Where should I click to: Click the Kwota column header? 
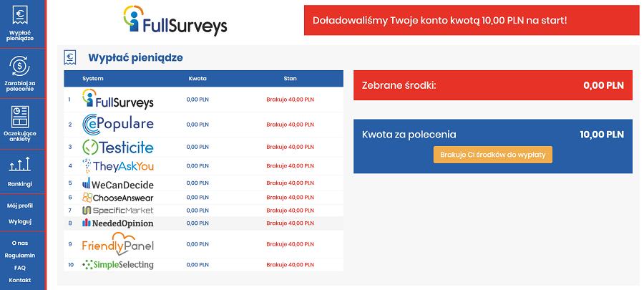coord(197,79)
